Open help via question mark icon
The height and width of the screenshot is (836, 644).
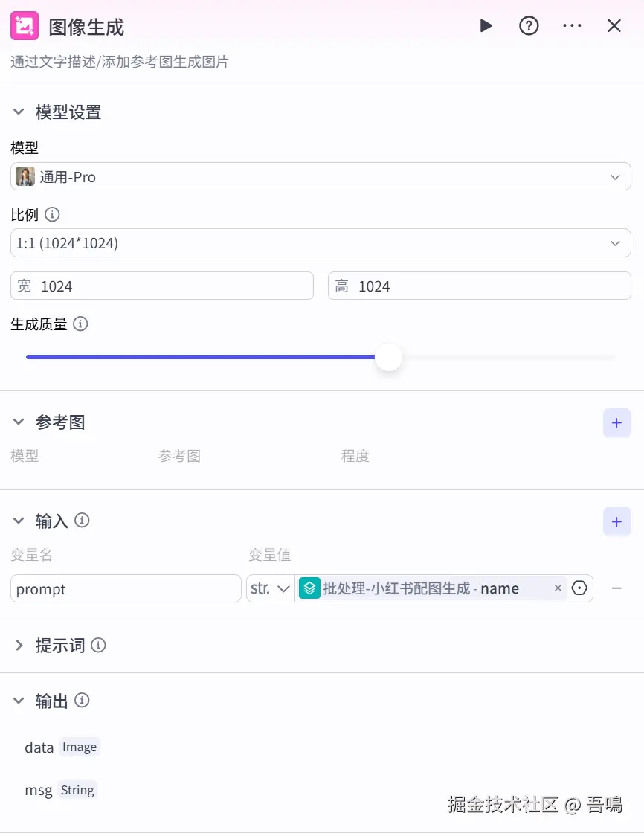(x=529, y=25)
